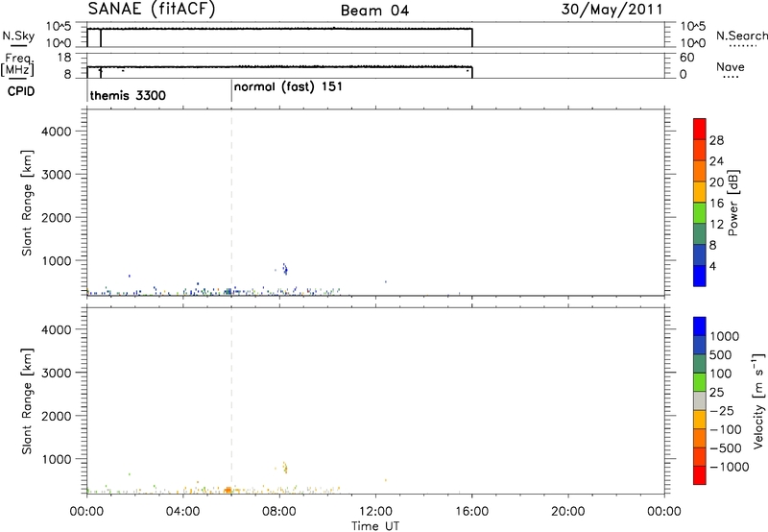
Task: Click the Velocity [m s⁻¹] colorbar title
Action: (758, 400)
